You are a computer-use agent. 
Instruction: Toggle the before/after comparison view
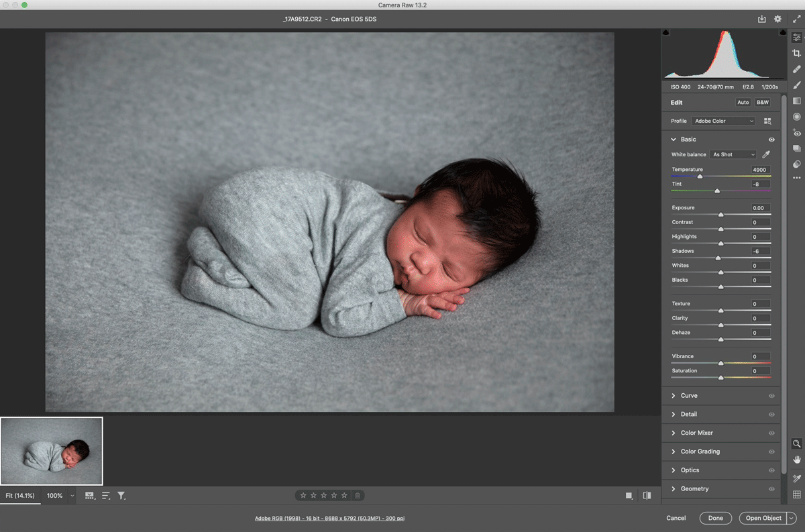[646, 495]
